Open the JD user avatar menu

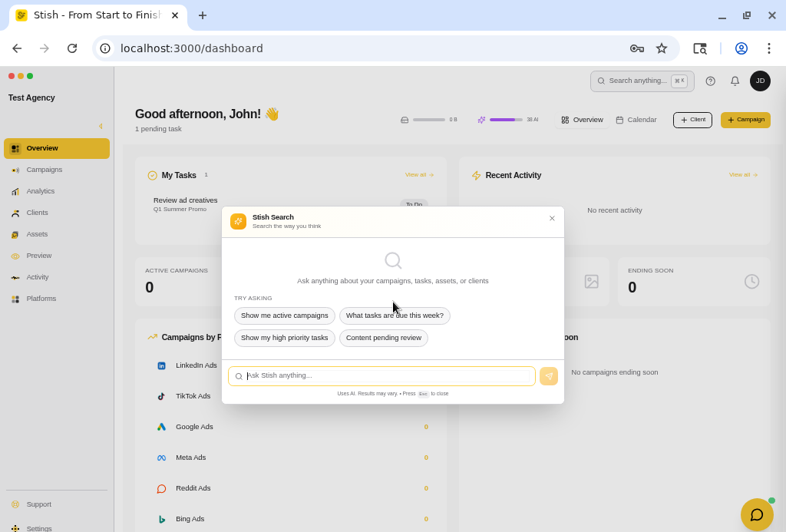point(760,81)
